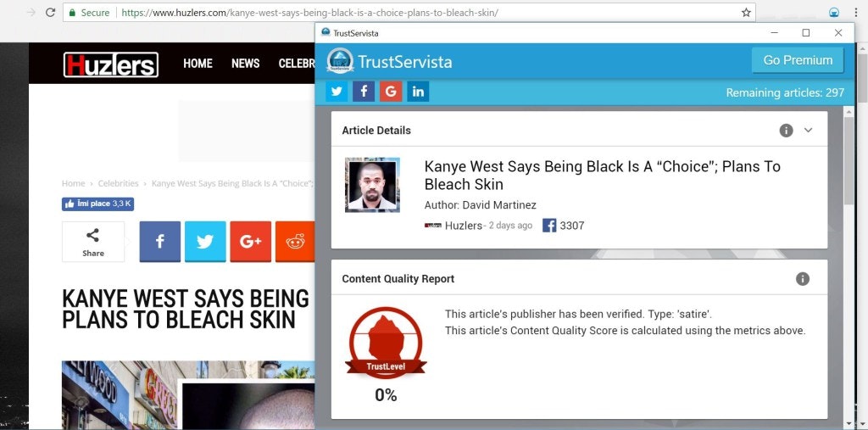Open the Content Quality Report info icon
Image resolution: width=868 pixels, height=430 pixels.
click(x=803, y=279)
